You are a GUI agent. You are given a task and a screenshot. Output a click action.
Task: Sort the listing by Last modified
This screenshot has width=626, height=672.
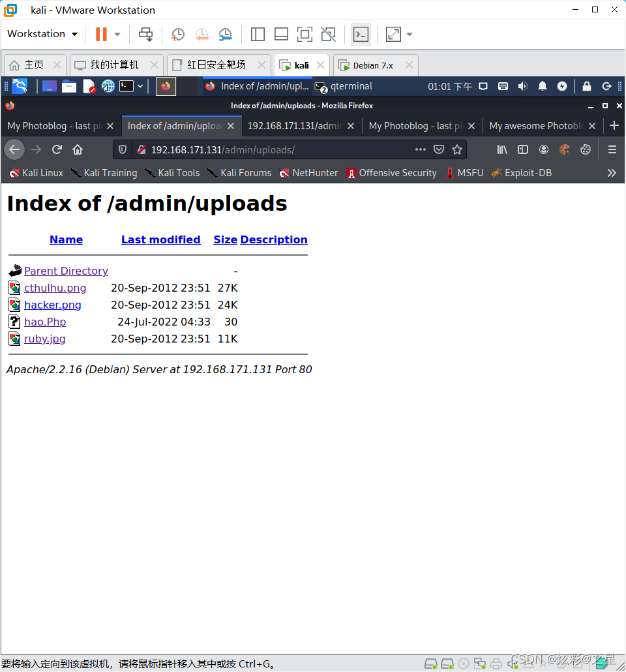[x=160, y=239]
